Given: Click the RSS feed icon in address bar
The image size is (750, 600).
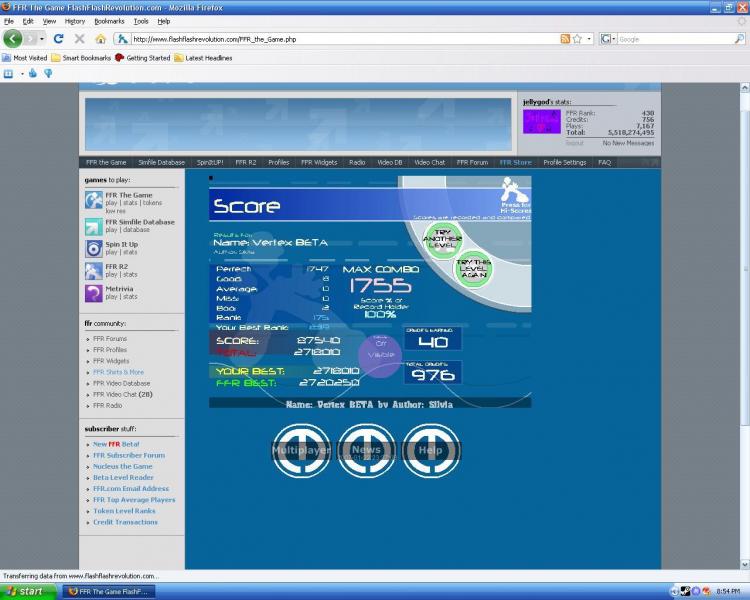Looking at the screenshot, I should coord(566,39).
